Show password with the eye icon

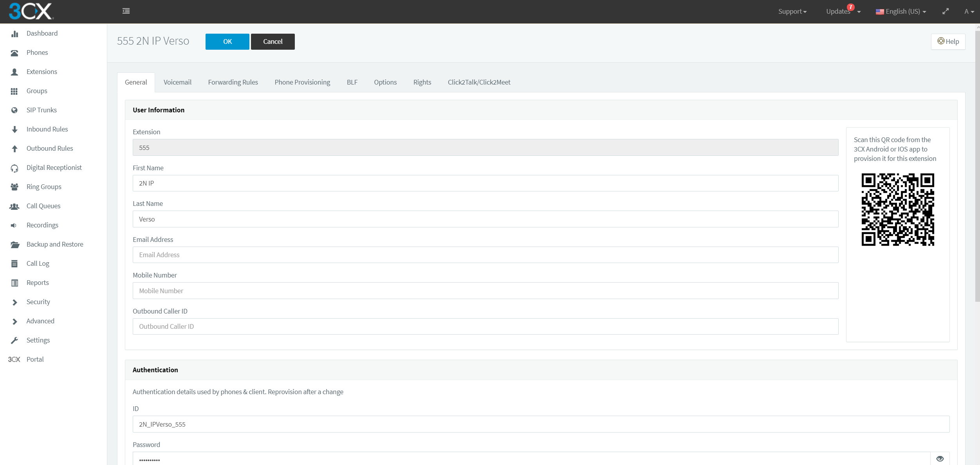click(940, 459)
